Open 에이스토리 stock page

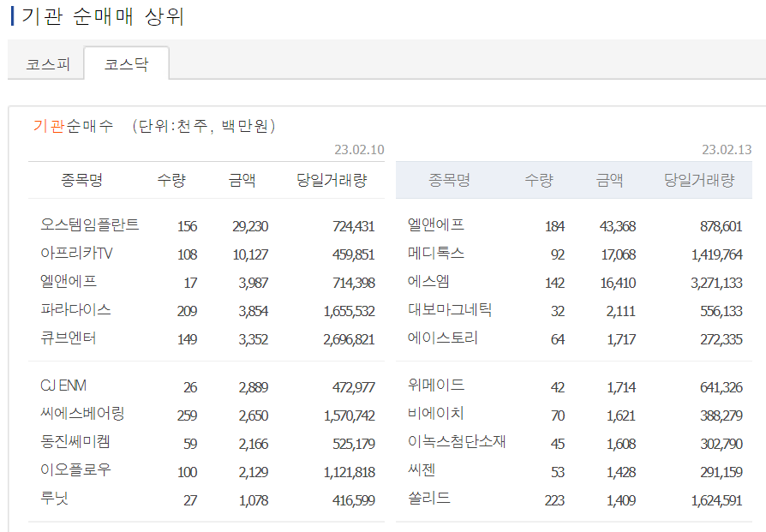tap(443, 338)
